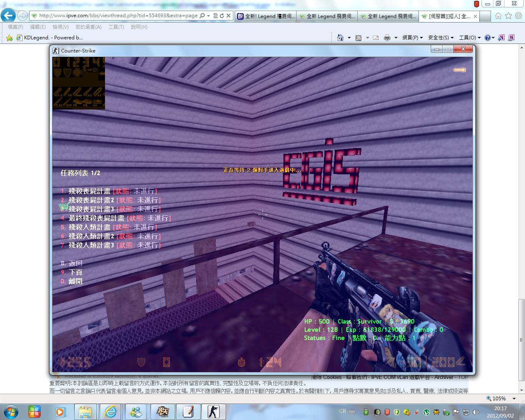Open the 說明(H) menu
Image resolution: width=525 pixels, height=420 pixels.
coord(139,27)
